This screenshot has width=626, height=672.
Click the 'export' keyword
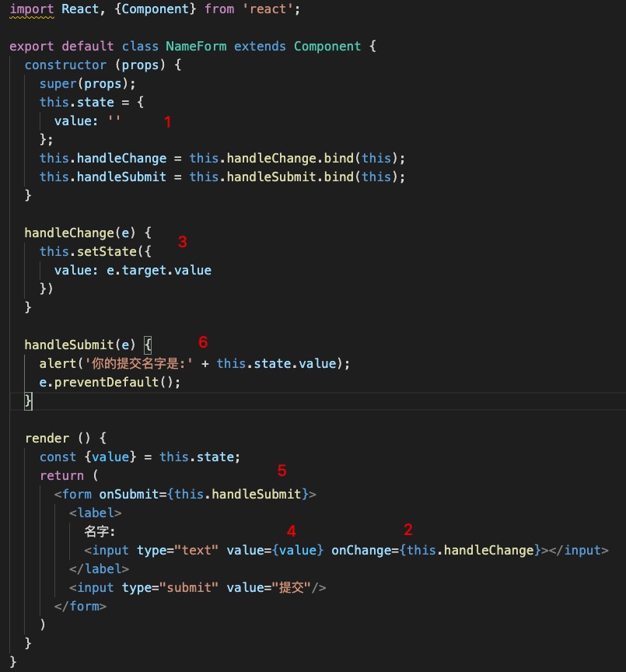tap(32, 47)
